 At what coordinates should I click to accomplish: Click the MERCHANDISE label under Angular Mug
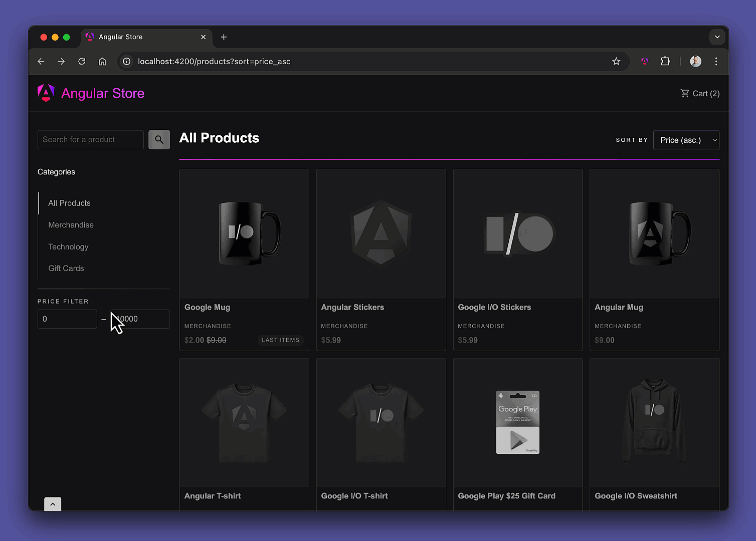tap(618, 326)
